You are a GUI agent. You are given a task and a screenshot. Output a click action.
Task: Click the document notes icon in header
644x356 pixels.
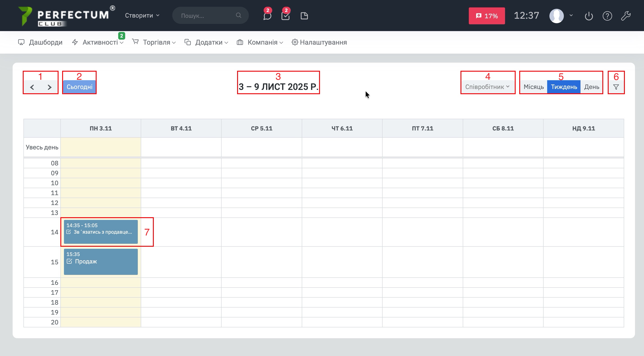[x=304, y=16]
